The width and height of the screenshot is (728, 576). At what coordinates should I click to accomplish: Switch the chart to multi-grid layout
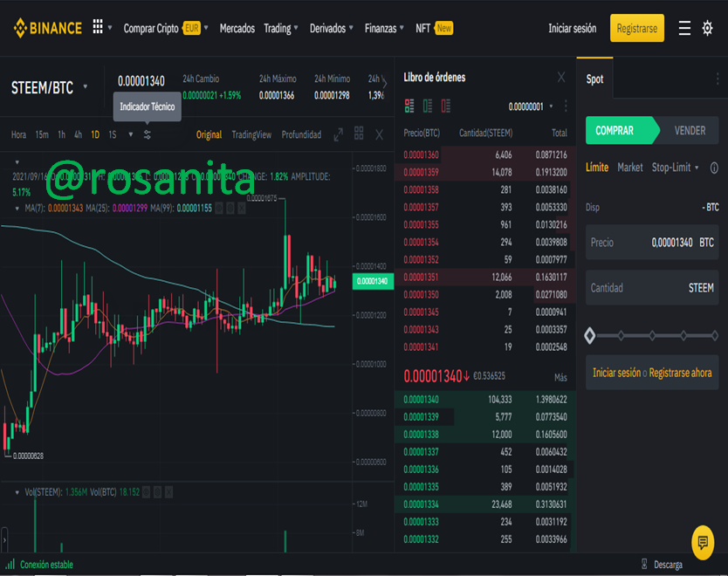(x=359, y=134)
